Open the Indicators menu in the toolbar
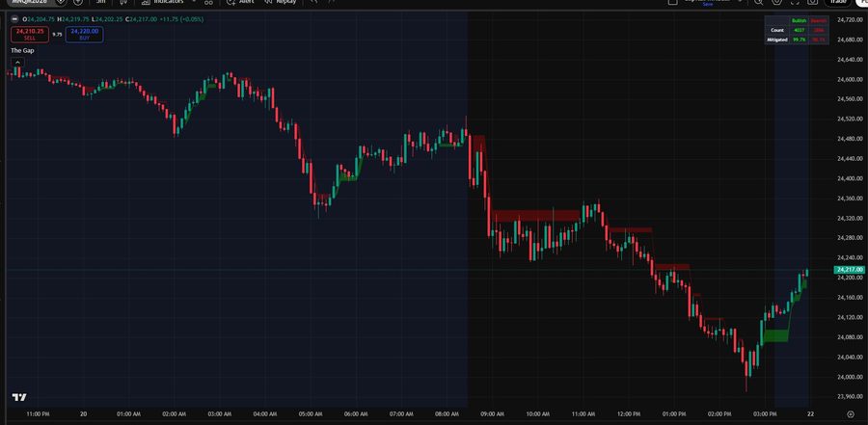 163,2
